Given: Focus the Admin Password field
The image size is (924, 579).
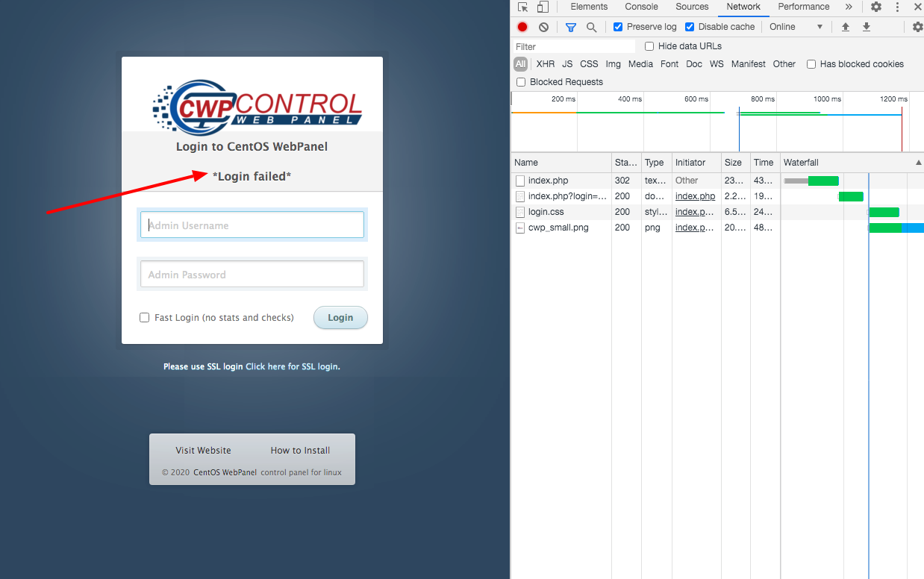Looking at the screenshot, I should pos(252,275).
